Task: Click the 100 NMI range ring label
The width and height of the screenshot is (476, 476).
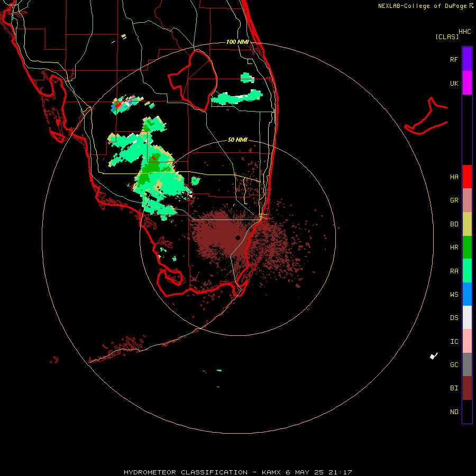Action: click(x=237, y=42)
